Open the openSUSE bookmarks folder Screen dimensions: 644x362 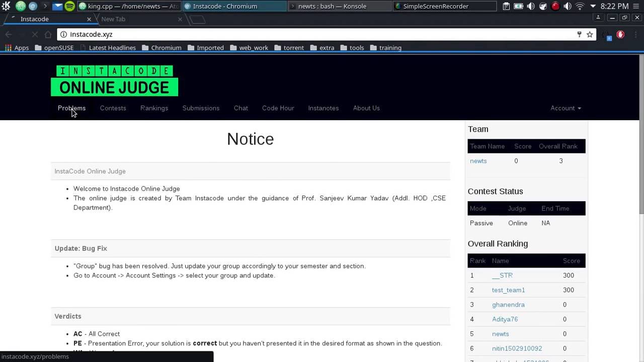click(53, 48)
